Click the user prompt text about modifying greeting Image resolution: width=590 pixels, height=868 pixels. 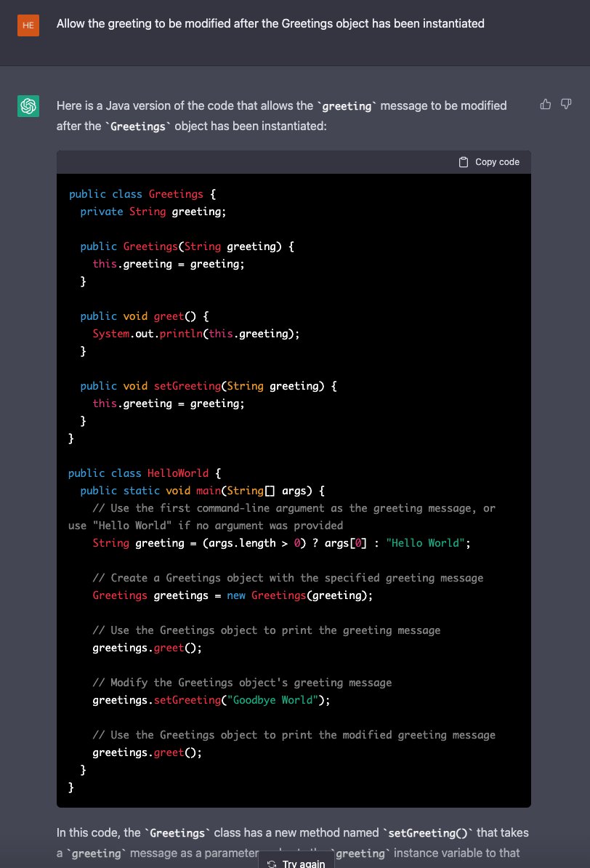point(270,24)
